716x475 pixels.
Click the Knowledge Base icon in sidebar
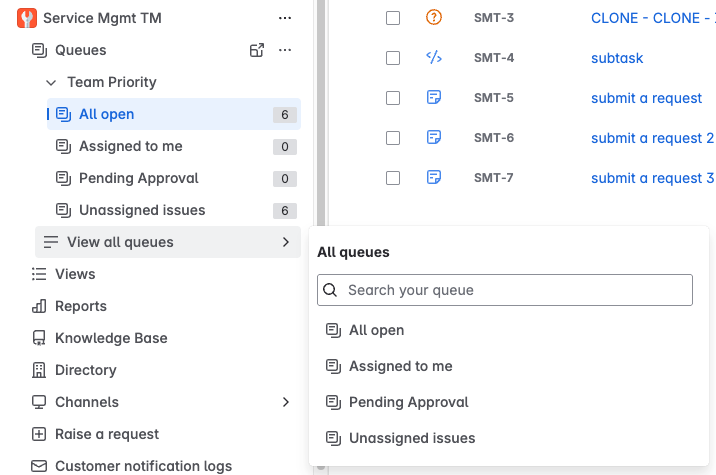coord(40,338)
